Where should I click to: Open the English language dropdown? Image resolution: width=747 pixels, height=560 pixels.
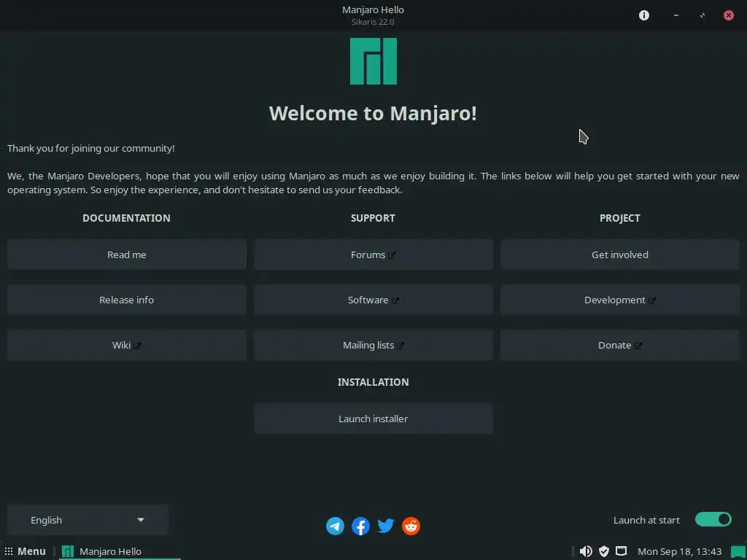coord(88,520)
